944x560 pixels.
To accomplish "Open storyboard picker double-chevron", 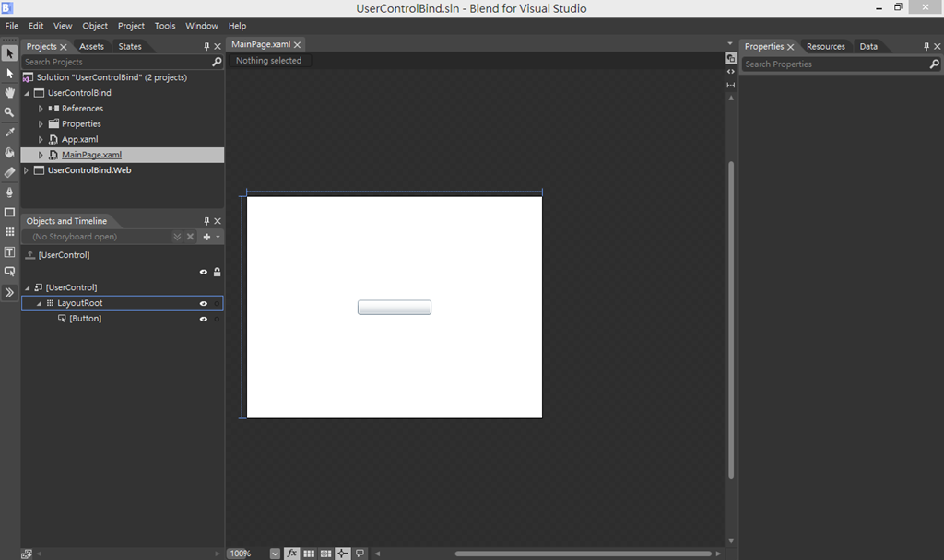I will coord(177,237).
